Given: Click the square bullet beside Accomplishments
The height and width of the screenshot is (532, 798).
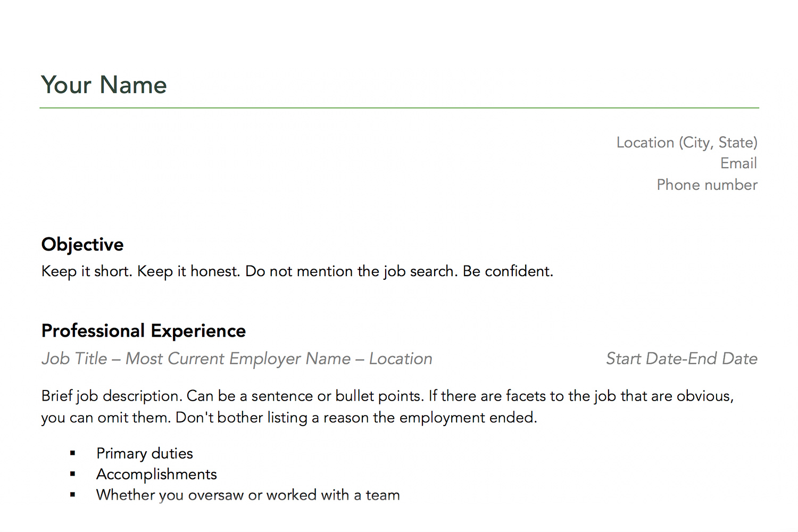Looking at the screenshot, I should pos(73,474).
